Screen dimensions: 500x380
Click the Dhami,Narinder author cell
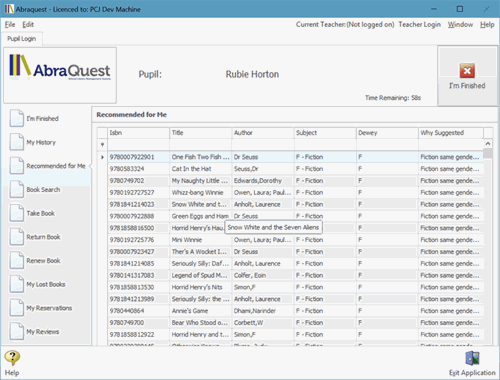click(263, 311)
